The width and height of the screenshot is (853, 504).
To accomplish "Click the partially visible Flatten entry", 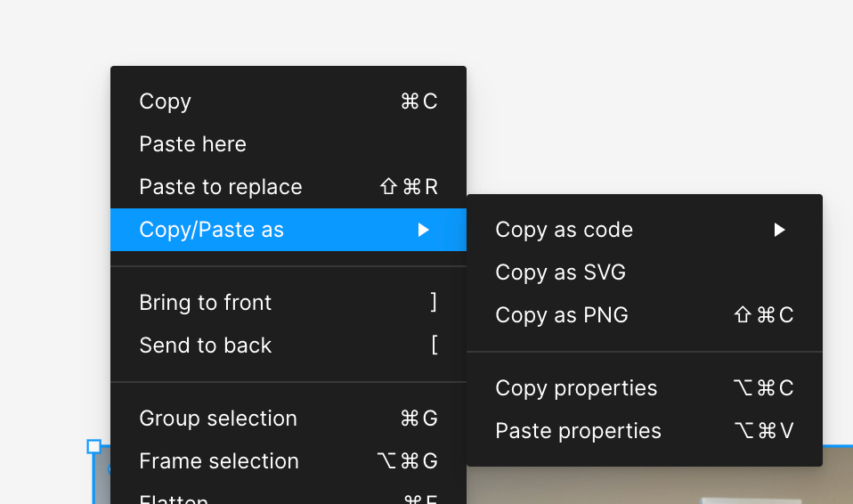I will (x=175, y=499).
